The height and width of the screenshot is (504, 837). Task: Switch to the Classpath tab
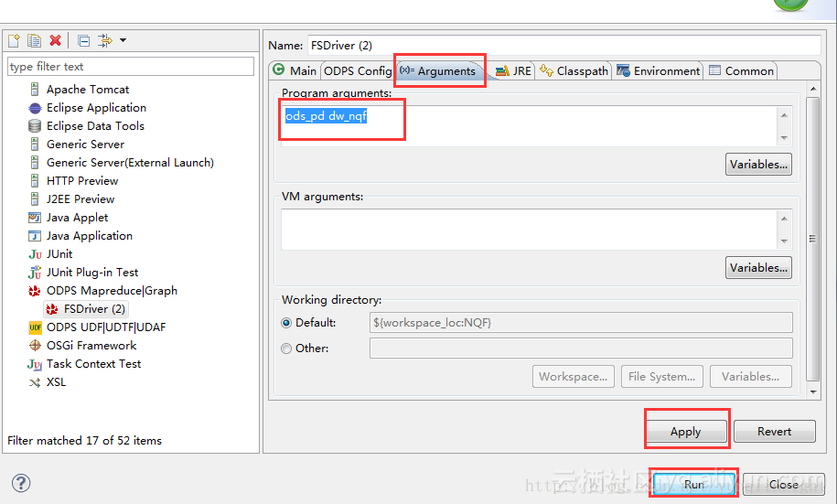click(574, 71)
